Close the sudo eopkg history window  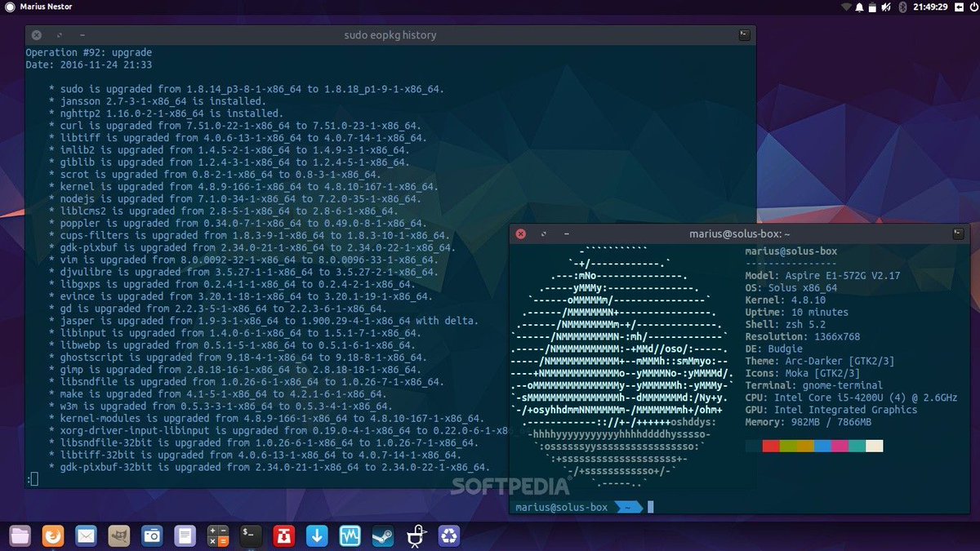click(x=37, y=35)
